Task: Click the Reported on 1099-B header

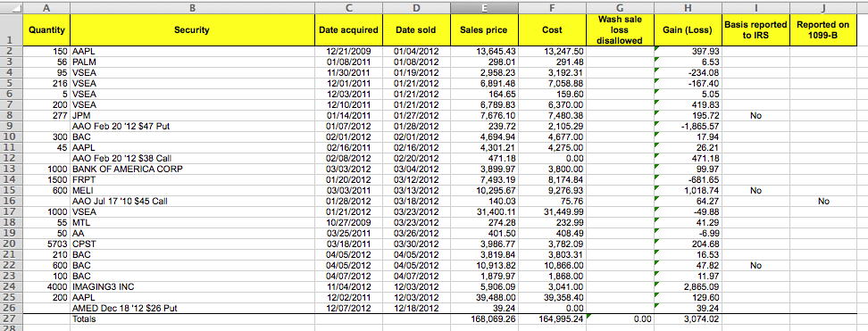Action: (x=823, y=30)
